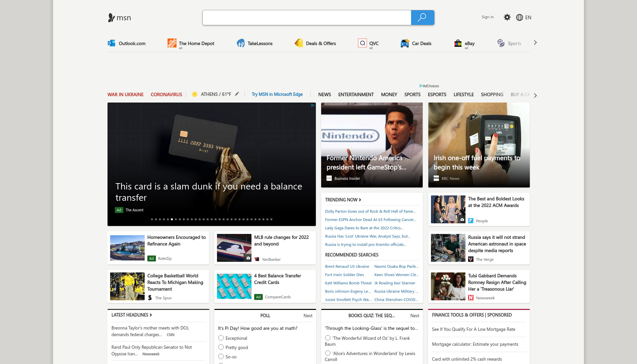Select 'Alice's Adventures in Wonderland' quiz answer

pos(328,353)
